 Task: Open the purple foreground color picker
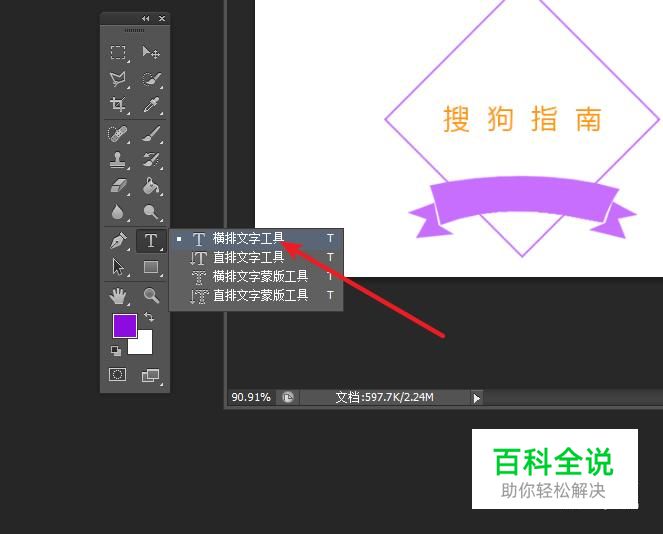pyautogui.click(x=125, y=326)
